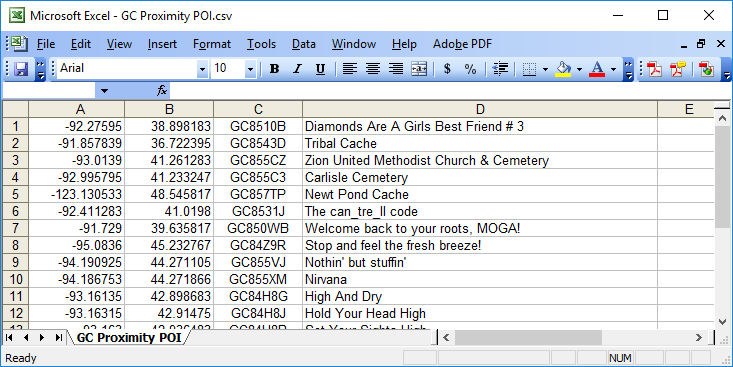Click horizontal scrollbar right arrow
Viewport: 733px width, 367px height.
coord(699,337)
